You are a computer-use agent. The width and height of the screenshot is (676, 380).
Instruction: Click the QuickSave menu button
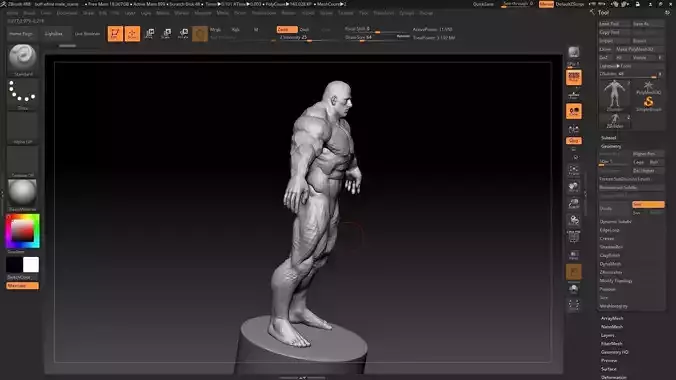click(483, 4)
